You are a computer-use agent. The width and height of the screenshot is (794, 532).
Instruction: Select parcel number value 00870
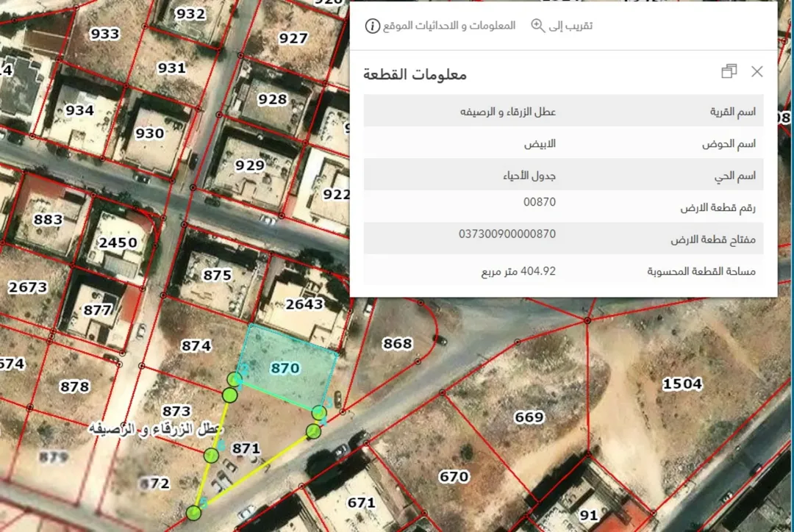pos(540,202)
